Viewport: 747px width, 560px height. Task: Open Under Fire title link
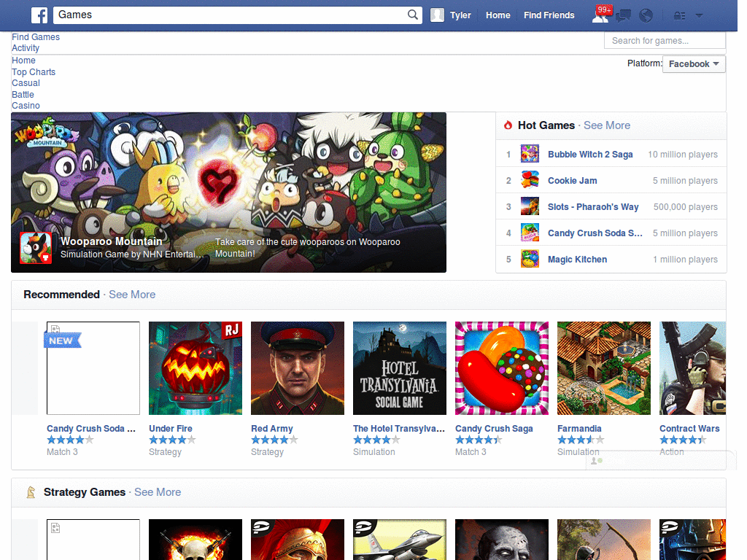[171, 428]
